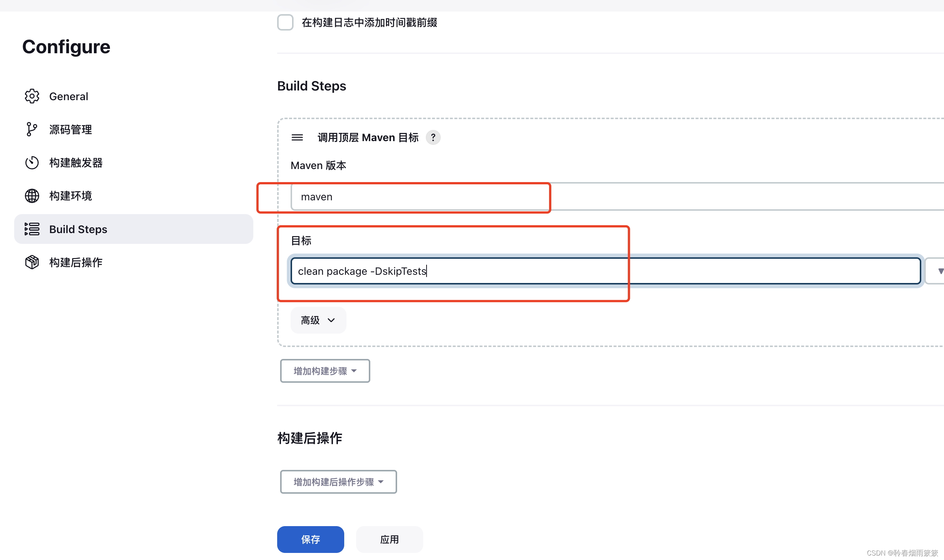Viewport: 944px width, 560px height.
Task: Expand the 高级 advanced settings section
Action: tap(318, 320)
